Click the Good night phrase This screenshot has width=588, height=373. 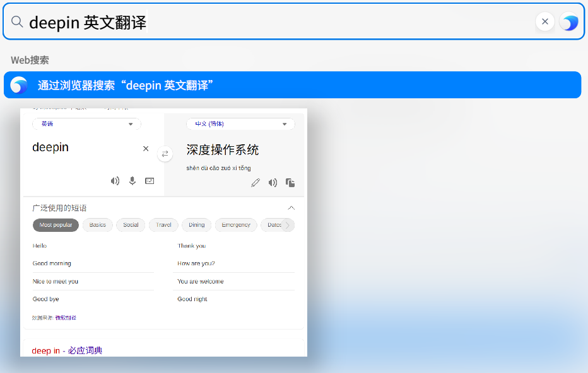192,299
